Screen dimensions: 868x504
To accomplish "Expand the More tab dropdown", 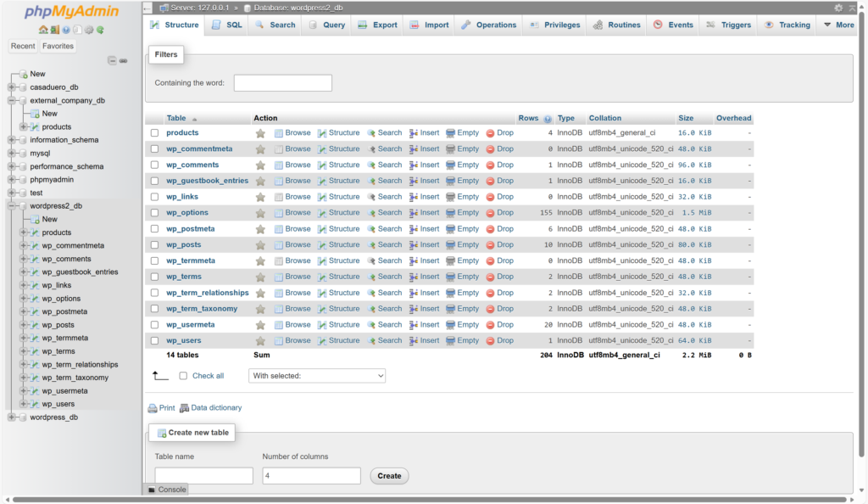I will click(x=838, y=25).
